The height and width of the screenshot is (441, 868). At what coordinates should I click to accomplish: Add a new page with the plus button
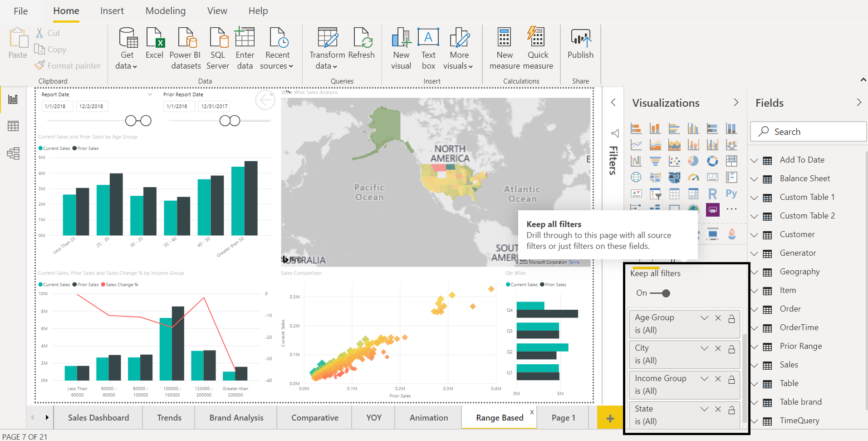(610, 418)
